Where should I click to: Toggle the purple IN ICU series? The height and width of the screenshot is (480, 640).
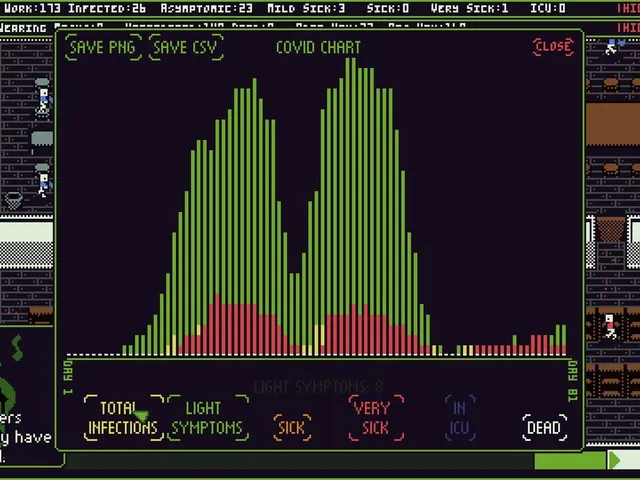tap(460, 418)
